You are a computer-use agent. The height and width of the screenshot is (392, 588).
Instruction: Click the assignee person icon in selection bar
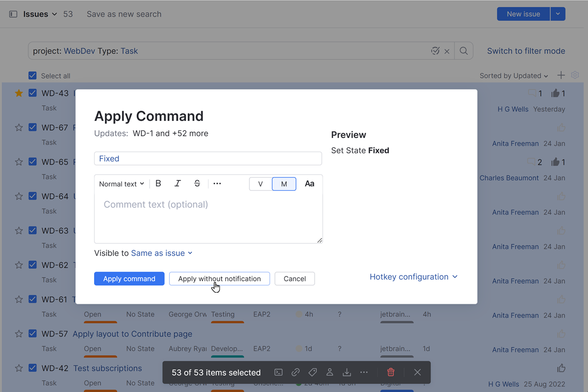click(330, 372)
